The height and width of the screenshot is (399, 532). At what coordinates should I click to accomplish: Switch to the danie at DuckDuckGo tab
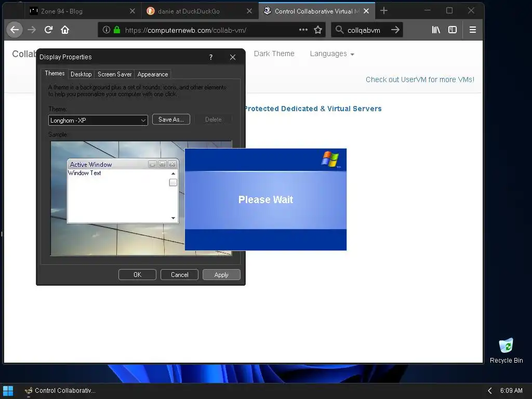pos(199,11)
